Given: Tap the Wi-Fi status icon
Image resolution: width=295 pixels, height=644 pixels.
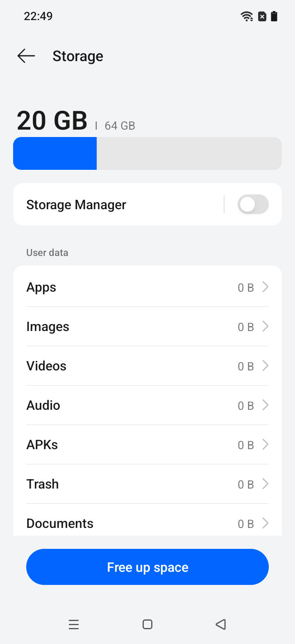Looking at the screenshot, I should 247,16.
